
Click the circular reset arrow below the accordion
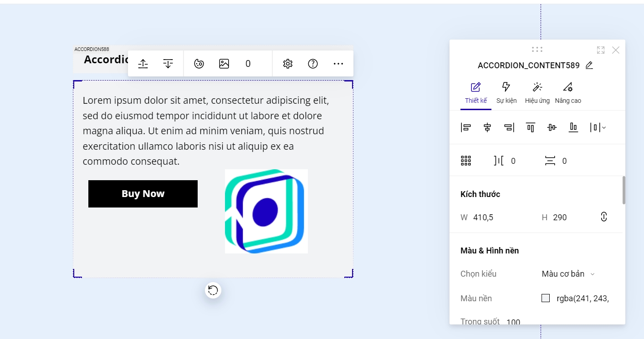[213, 290]
